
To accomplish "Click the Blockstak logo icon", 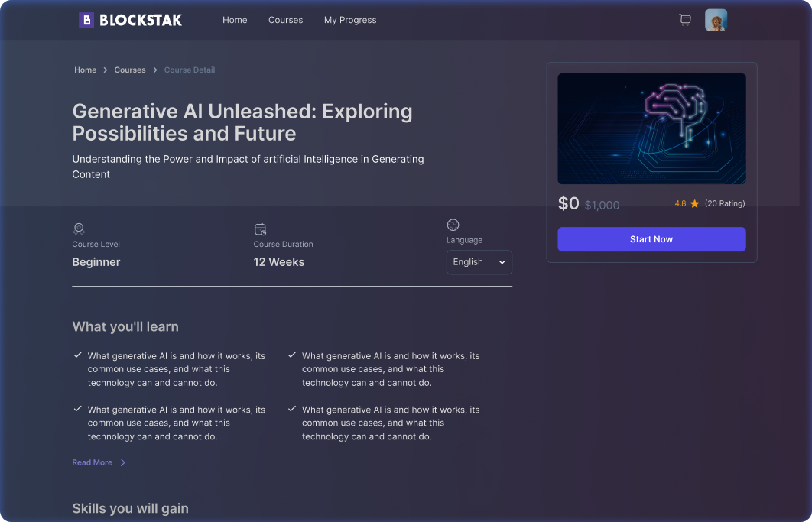I will [86, 20].
